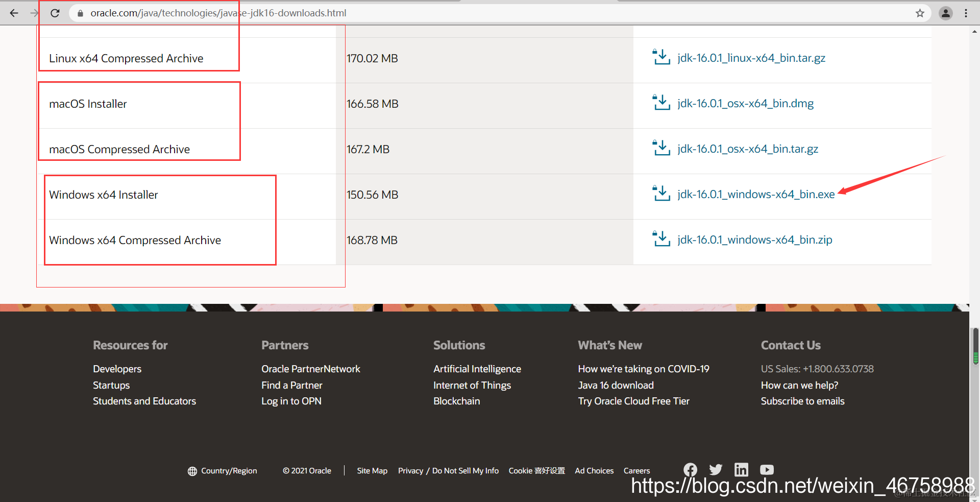This screenshot has width=980, height=502.
Task: Open the Startups footer link
Action: pyautogui.click(x=111, y=385)
